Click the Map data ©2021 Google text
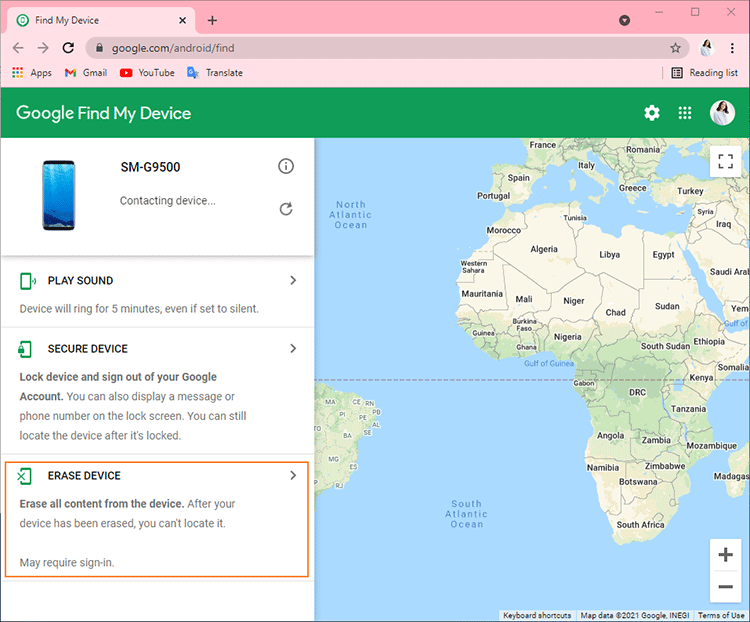This screenshot has height=622, width=750. point(634,615)
